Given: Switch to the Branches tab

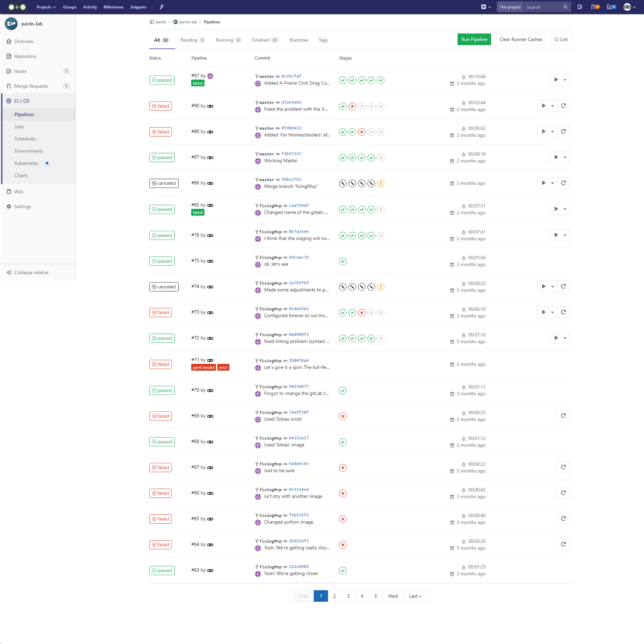Looking at the screenshot, I should coord(299,40).
